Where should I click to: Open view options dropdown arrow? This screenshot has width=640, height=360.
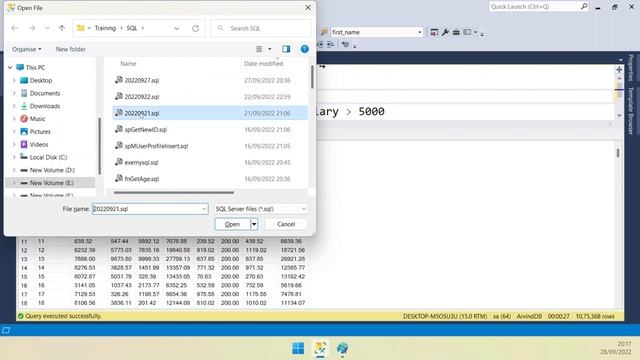(269, 49)
